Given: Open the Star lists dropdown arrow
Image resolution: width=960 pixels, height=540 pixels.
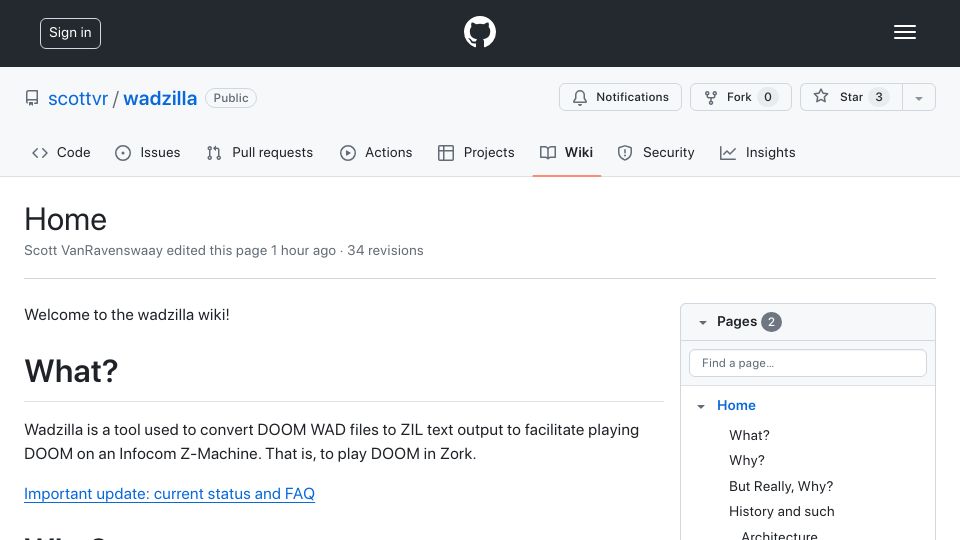Looking at the screenshot, I should [918, 97].
